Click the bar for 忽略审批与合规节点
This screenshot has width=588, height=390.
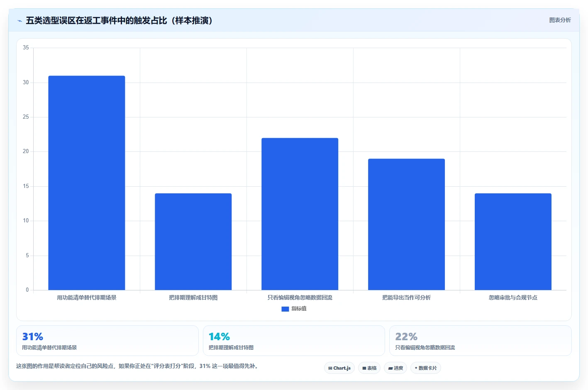(x=513, y=241)
